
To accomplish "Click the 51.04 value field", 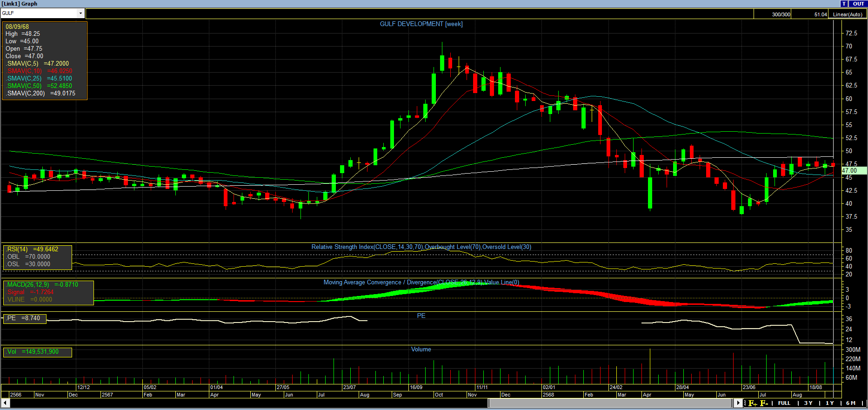I will point(810,14).
